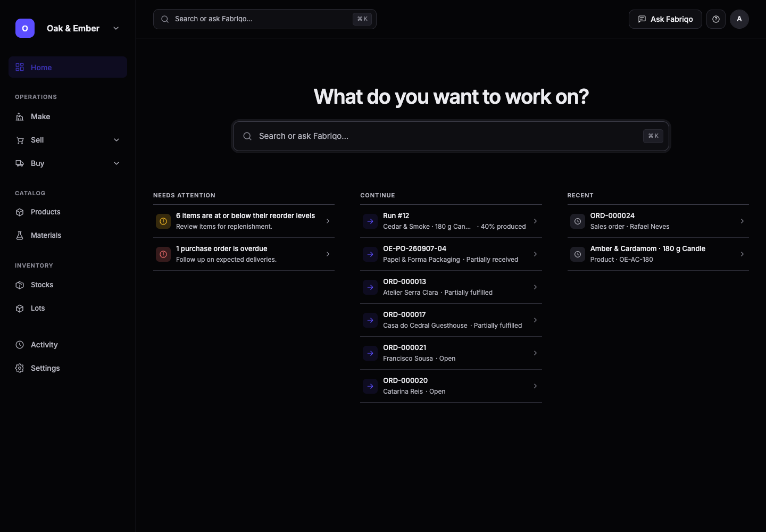
Task: Click the Ask Fabriqo button
Action: coord(665,19)
